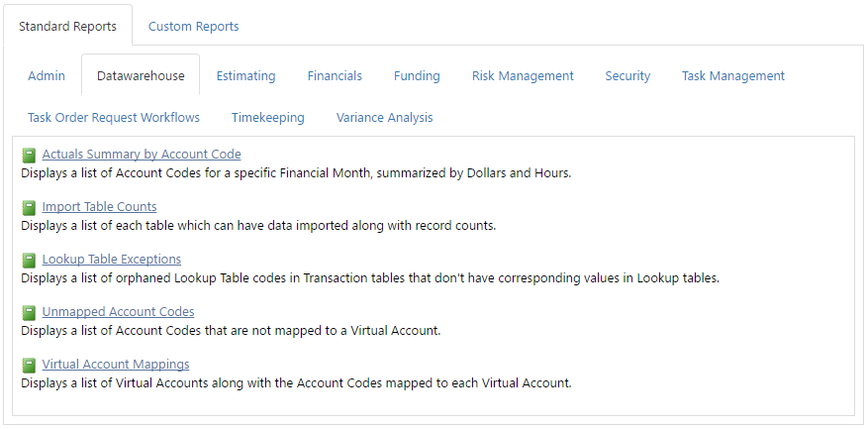Switch to the Custom Reports tab

coord(193,26)
